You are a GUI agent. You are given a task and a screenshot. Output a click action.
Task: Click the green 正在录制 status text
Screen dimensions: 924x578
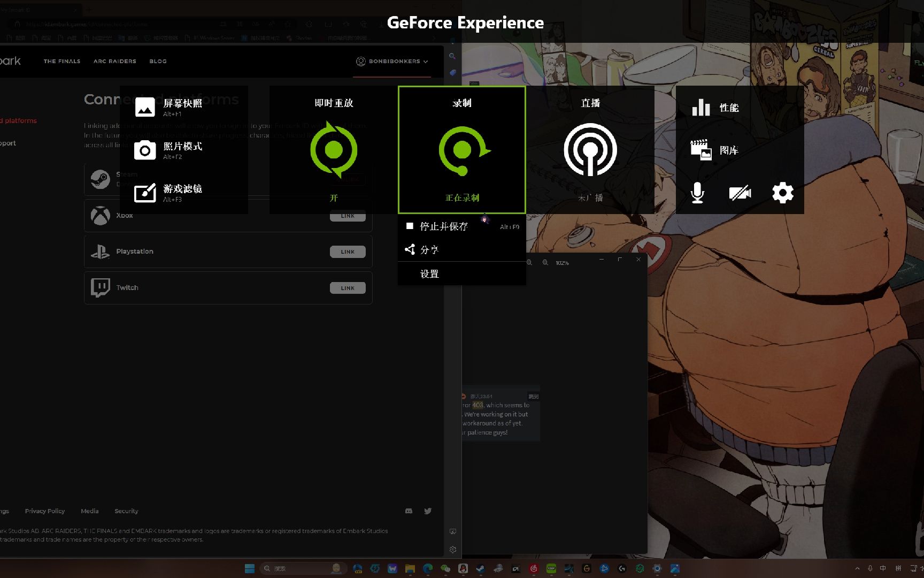463,198
